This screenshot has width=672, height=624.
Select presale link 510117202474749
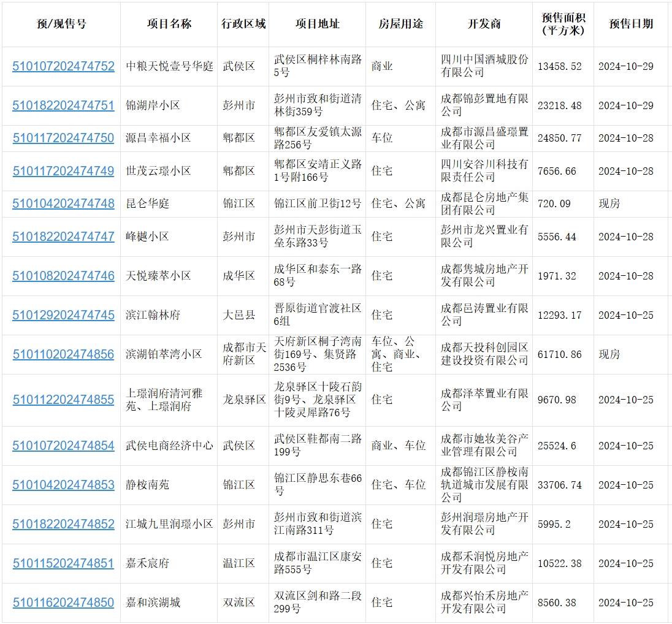pos(63,171)
